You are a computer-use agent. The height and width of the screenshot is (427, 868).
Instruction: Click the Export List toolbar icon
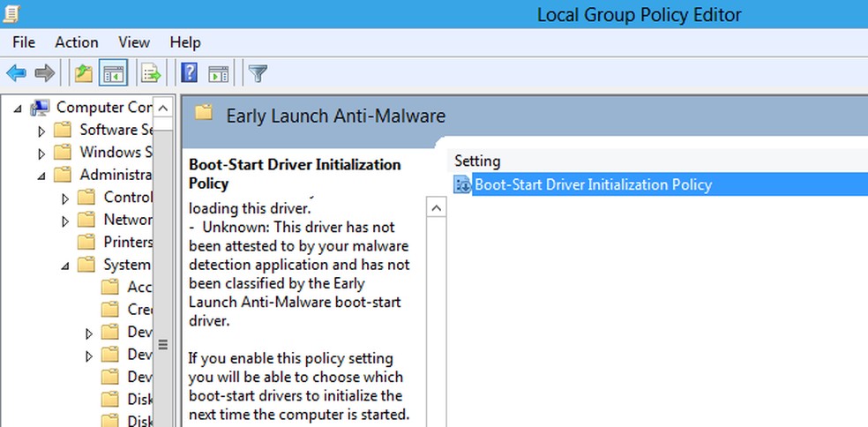pos(151,72)
